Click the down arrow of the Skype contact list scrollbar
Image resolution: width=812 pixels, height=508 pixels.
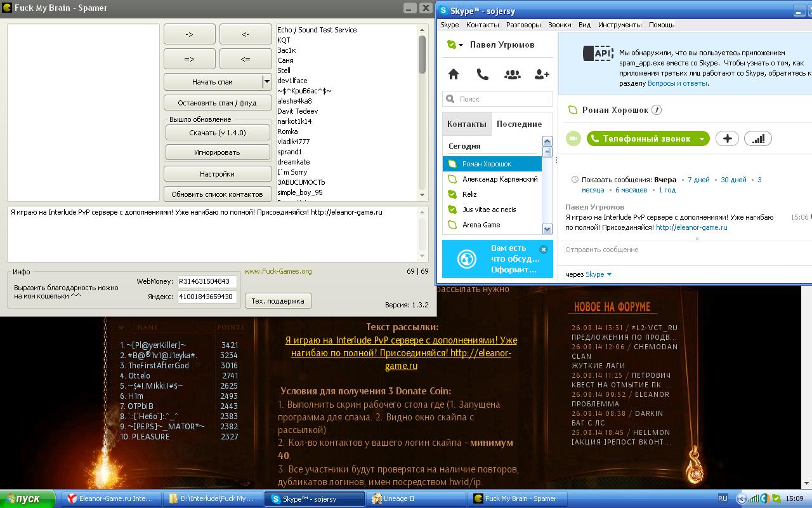click(x=547, y=229)
